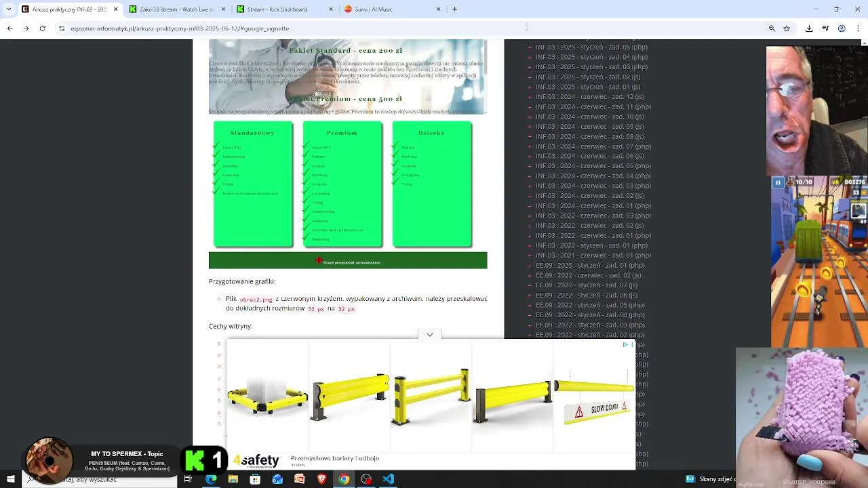Go back to the previous page
The width and height of the screenshot is (868, 488).
click(x=9, y=28)
